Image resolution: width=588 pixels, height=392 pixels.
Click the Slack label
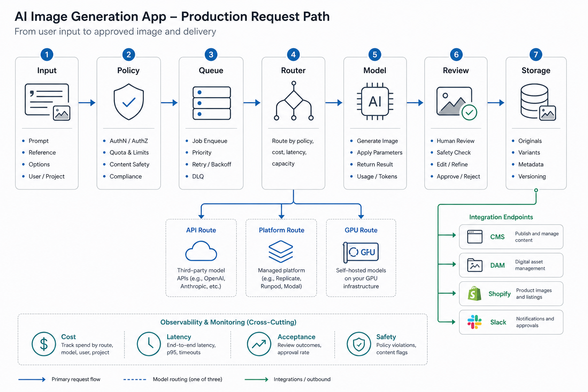[498, 322]
